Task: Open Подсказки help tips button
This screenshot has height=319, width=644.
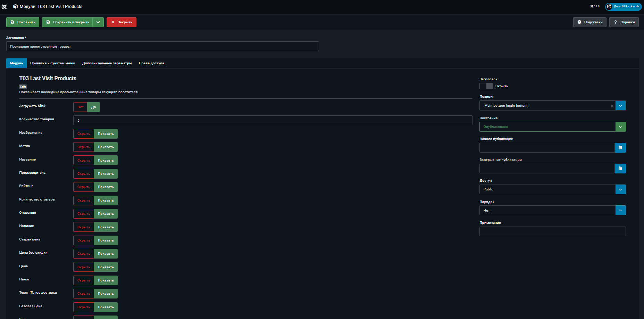Action: tap(590, 22)
